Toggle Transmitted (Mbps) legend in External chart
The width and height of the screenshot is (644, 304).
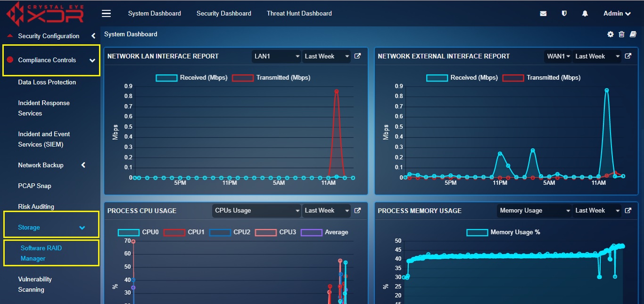click(542, 78)
